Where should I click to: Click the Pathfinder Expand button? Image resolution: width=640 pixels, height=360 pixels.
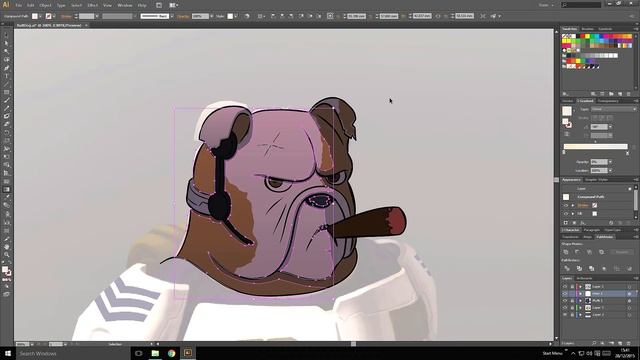point(622,252)
